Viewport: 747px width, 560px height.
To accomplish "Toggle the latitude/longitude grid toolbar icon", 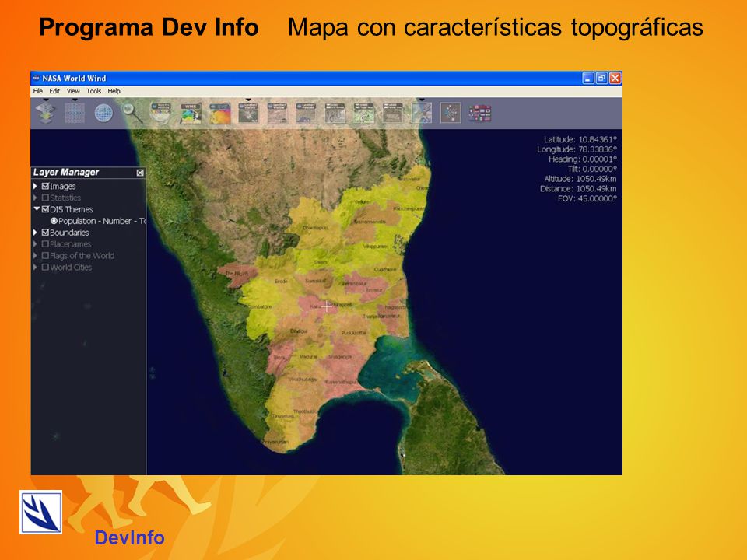I will pyautogui.click(x=75, y=113).
